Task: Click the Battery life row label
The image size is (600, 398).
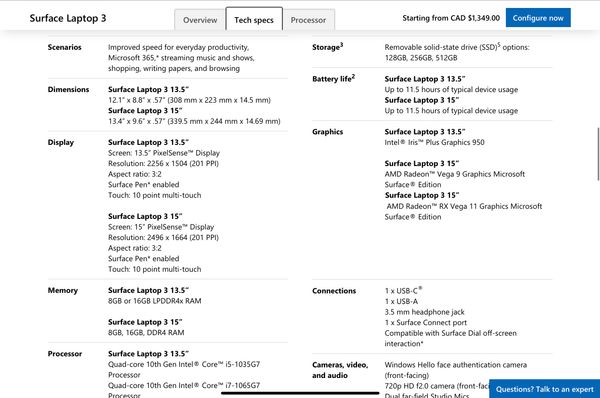Action: [334, 78]
